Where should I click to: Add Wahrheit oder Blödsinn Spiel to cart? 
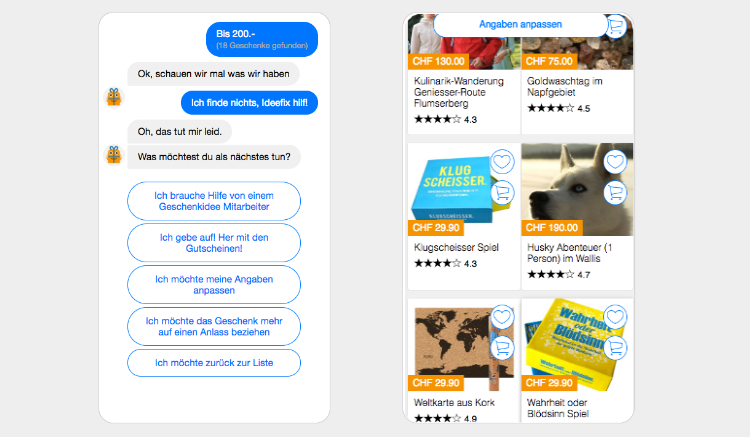[x=615, y=348]
